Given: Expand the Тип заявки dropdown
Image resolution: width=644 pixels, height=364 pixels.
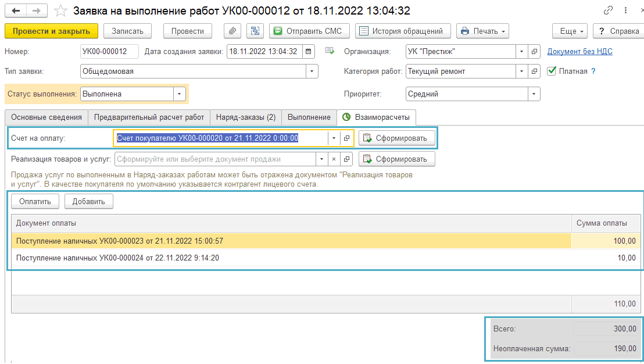Looking at the screenshot, I should (312, 71).
